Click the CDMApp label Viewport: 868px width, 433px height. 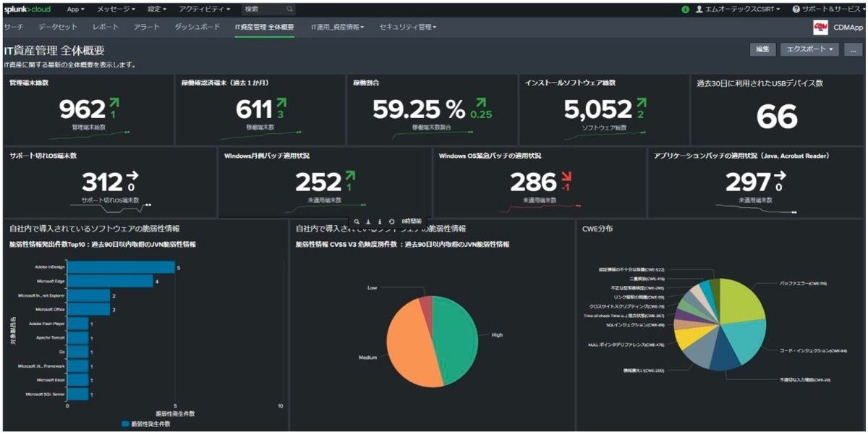848,28
